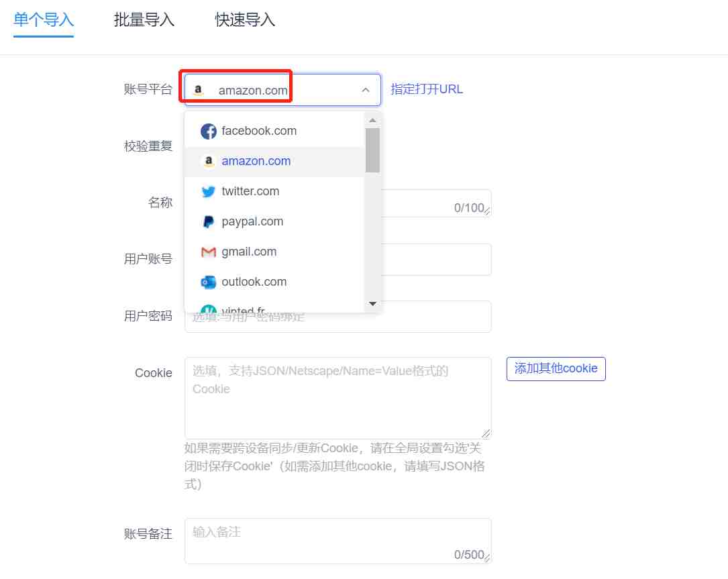728x579 pixels.
Task: Click the Facebook logo icon in dropdown
Action: (209, 131)
